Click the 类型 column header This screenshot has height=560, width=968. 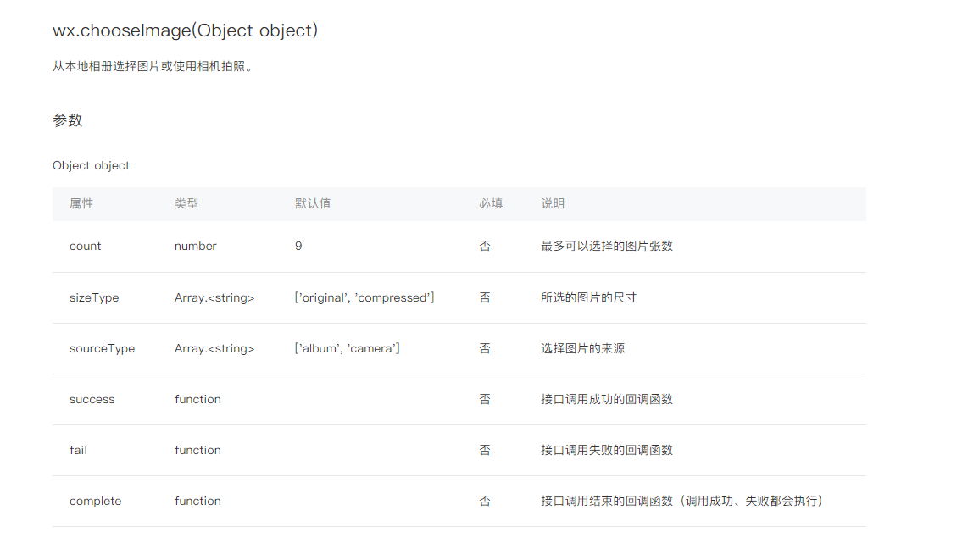(x=186, y=204)
